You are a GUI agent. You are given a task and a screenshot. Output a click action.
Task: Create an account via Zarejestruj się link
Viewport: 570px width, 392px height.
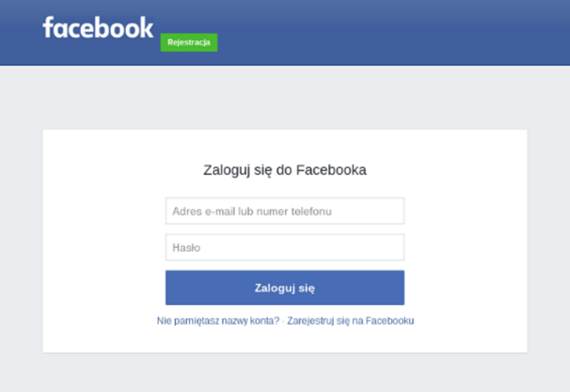(350, 321)
